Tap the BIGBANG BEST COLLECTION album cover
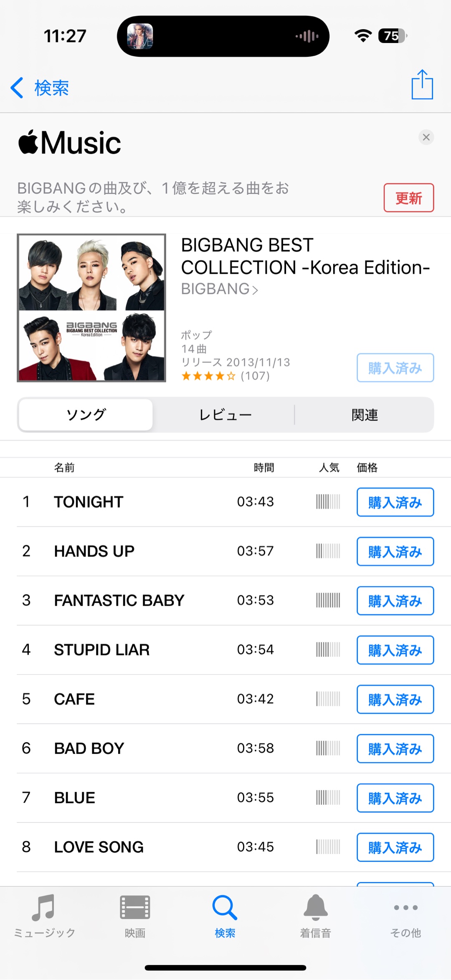This screenshot has width=451, height=980. [x=91, y=308]
